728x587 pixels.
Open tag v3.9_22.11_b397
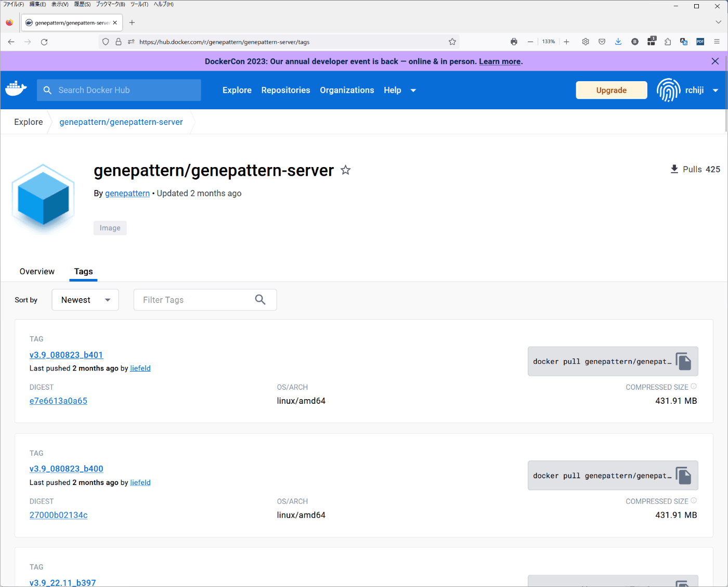[63, 583]
